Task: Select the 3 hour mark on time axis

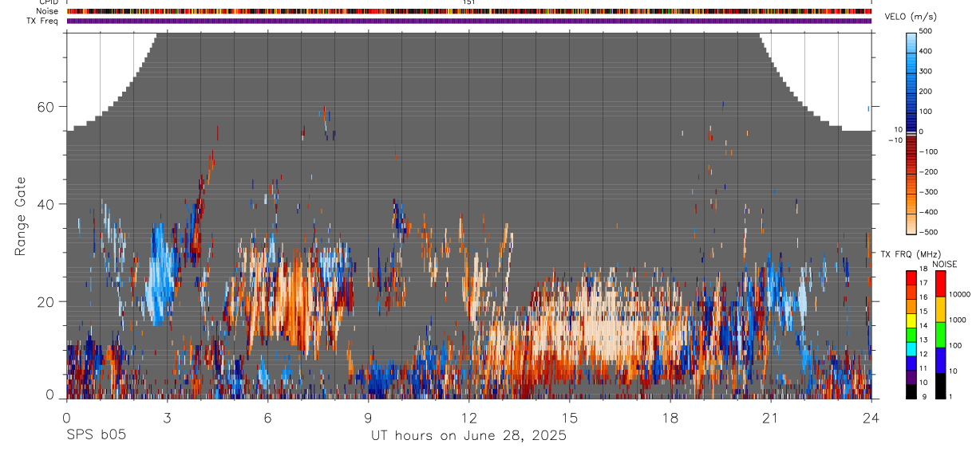Action: [x=167, y=417]
